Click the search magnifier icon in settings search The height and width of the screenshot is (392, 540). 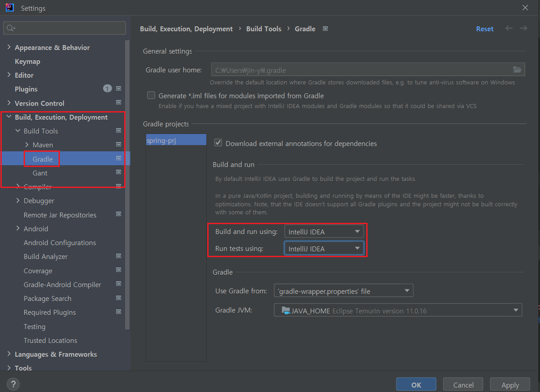10,28
